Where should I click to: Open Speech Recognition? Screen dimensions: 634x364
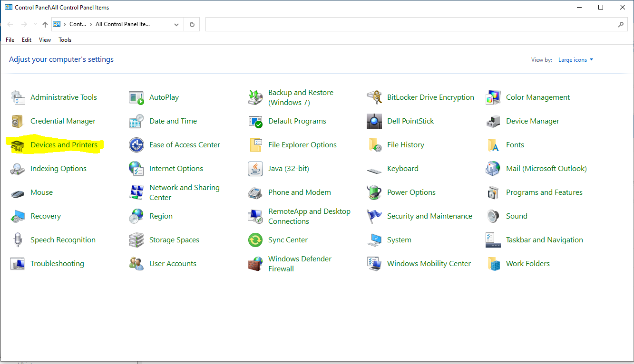[x=62, y=239]
